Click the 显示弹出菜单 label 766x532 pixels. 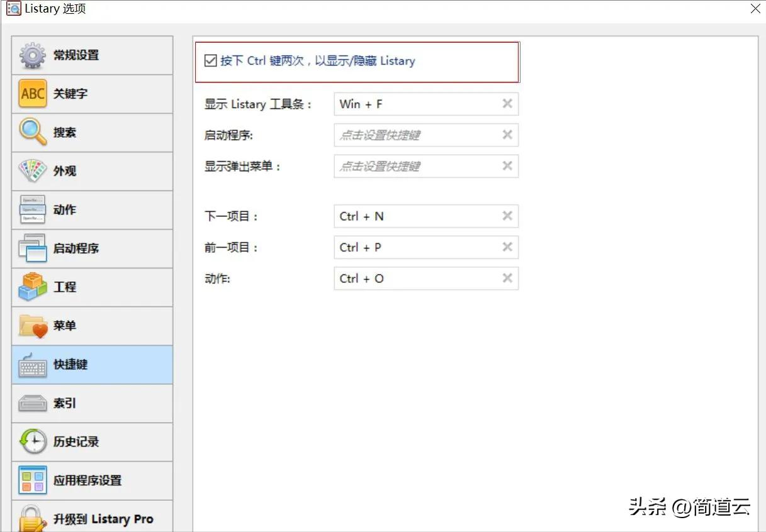242,167
